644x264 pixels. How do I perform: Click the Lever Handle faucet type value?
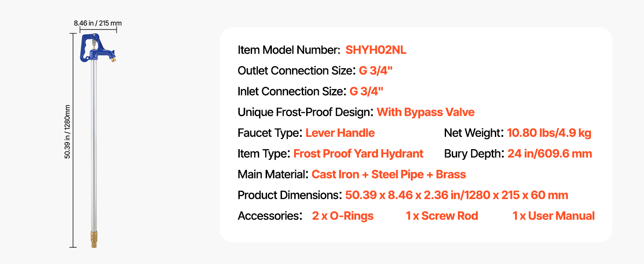tap(340, 133)
